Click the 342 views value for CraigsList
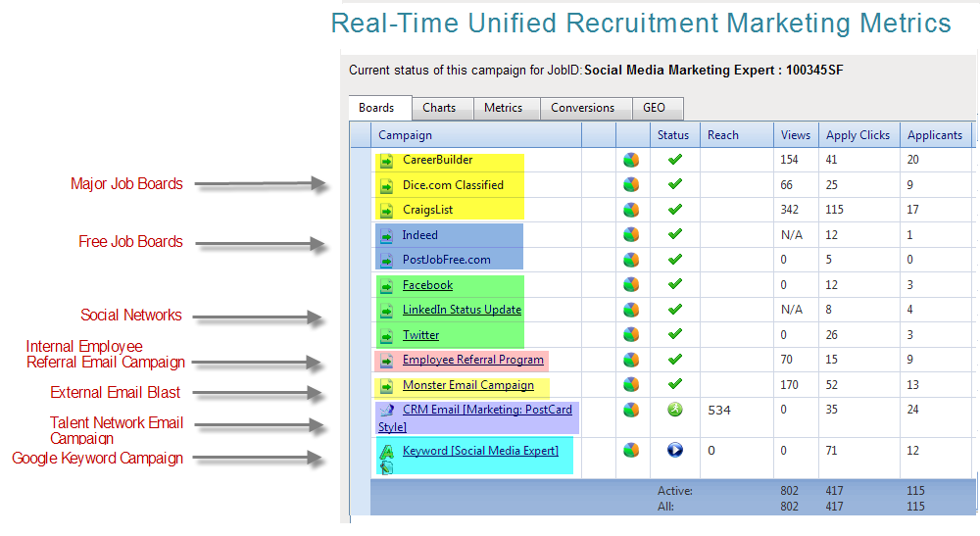 (789, 210)
